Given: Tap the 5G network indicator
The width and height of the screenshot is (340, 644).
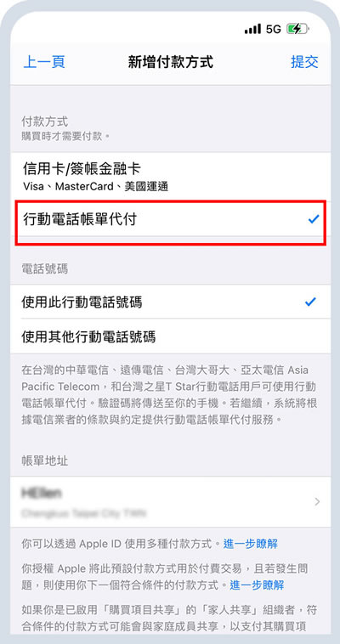Looking at the screenshot, I should 273,29.
